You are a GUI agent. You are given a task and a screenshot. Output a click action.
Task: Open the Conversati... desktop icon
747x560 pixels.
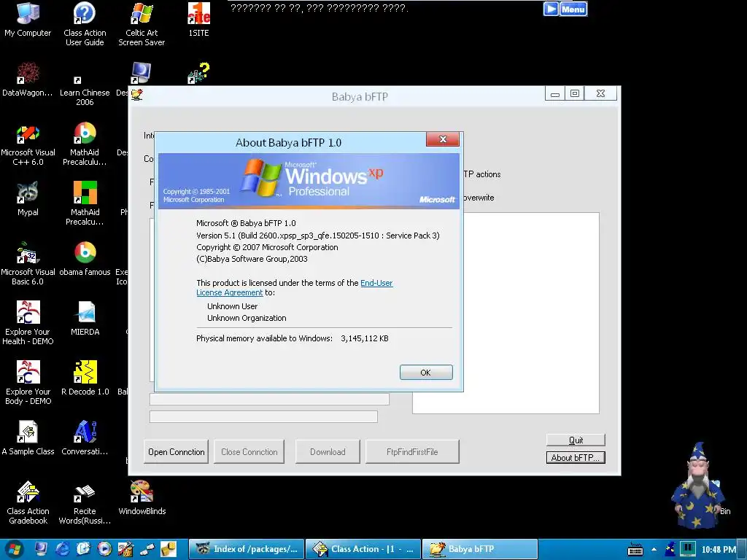click(85, 438)
